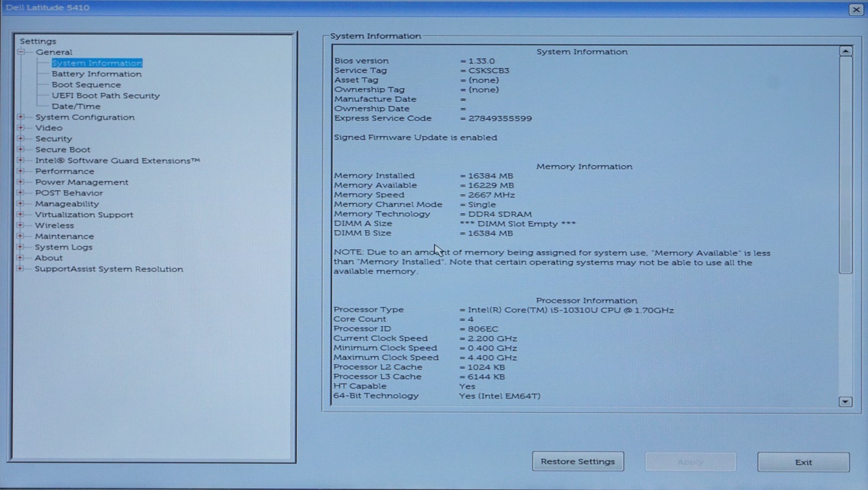Click the Processor Type i5-10310U value
The image size is (868, 490).
pos(571,310)
